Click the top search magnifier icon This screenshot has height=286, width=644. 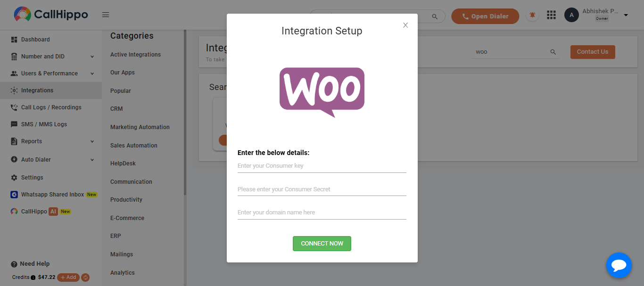[x=435, y=16]
